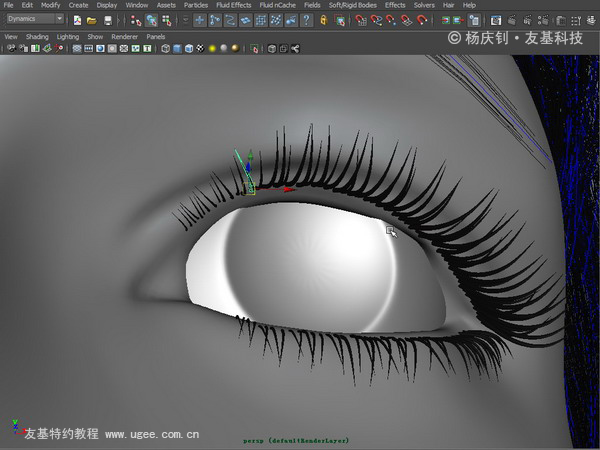600x450 pixels.
Task: Use all lights yellow sphere icon
Action: coord(212,48)
